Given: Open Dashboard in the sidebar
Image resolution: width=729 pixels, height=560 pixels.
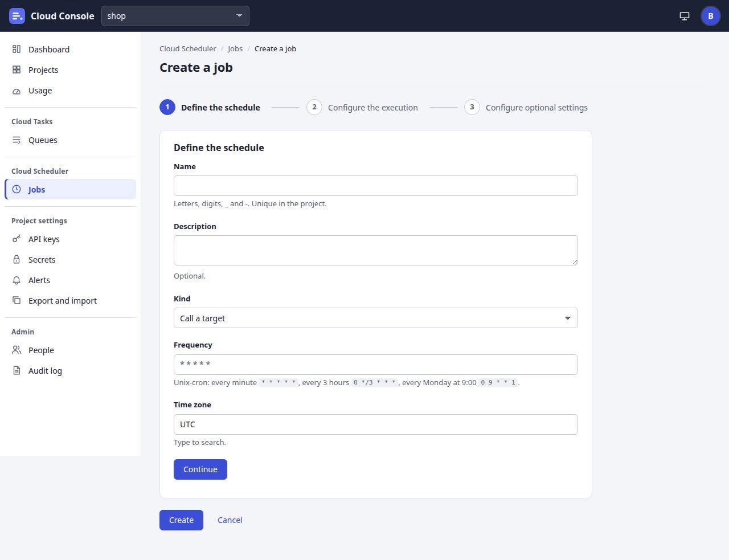Looking at the screenshot, I should pyautogui.click(x=71, y=50).
